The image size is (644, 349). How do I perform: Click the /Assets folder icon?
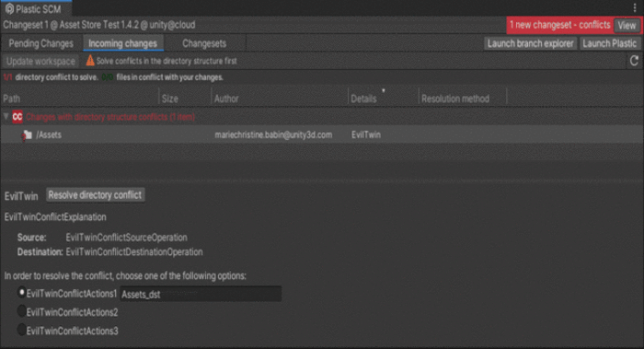(x=27, y=134)
